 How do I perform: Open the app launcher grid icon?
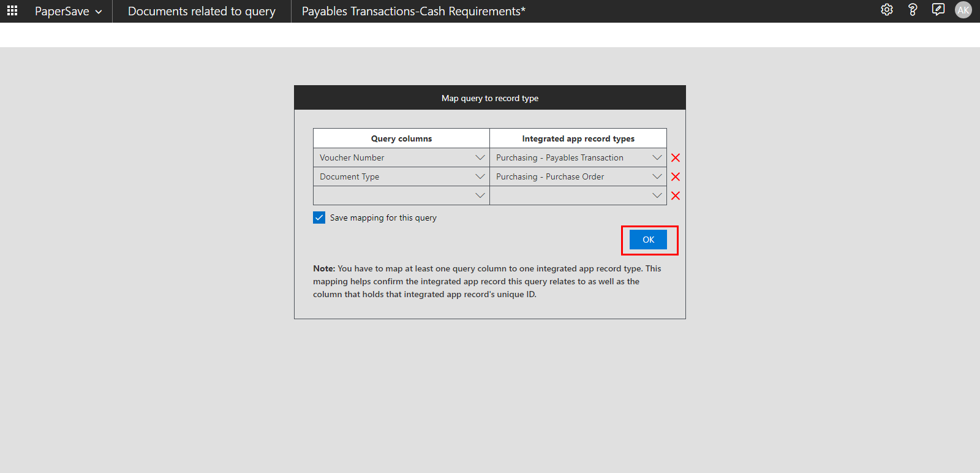[12, 11]
